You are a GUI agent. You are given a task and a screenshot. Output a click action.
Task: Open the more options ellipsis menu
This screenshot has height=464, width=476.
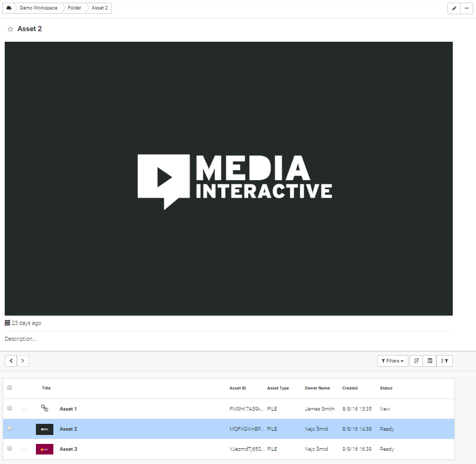(466, 8)
